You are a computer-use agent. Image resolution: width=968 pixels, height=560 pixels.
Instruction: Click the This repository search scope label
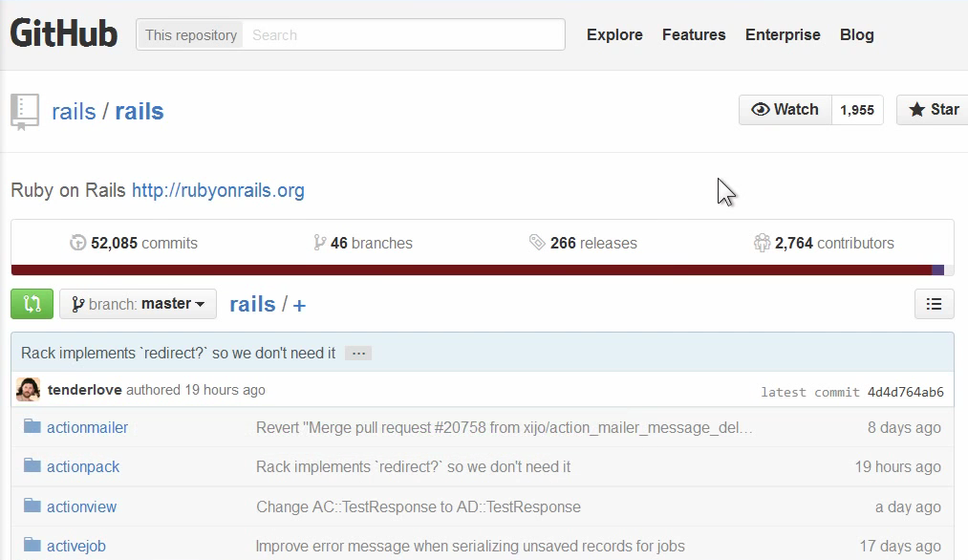click(191, 35)
